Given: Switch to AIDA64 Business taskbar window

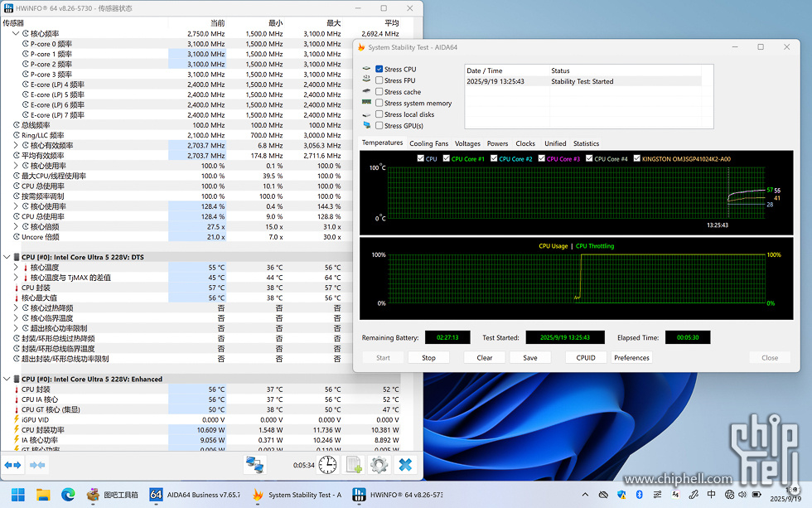Looking at the screenshot, I should tap(195, 495).
